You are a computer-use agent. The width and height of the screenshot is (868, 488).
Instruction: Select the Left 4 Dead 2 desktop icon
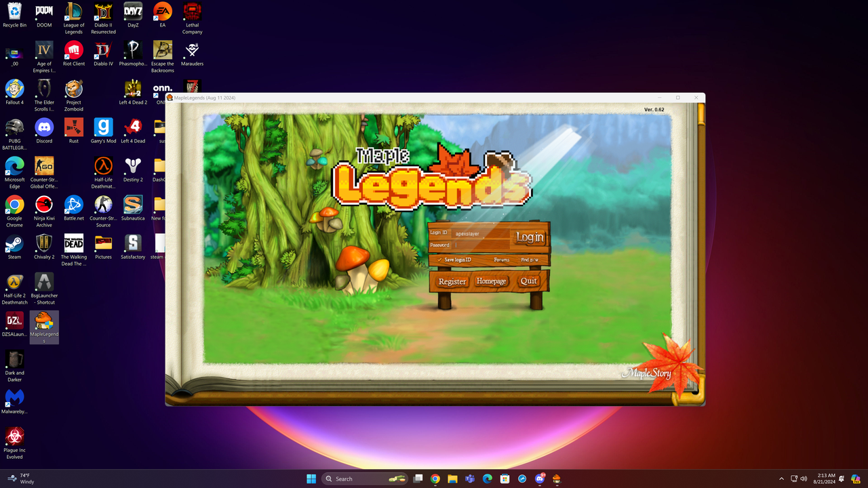133,93
